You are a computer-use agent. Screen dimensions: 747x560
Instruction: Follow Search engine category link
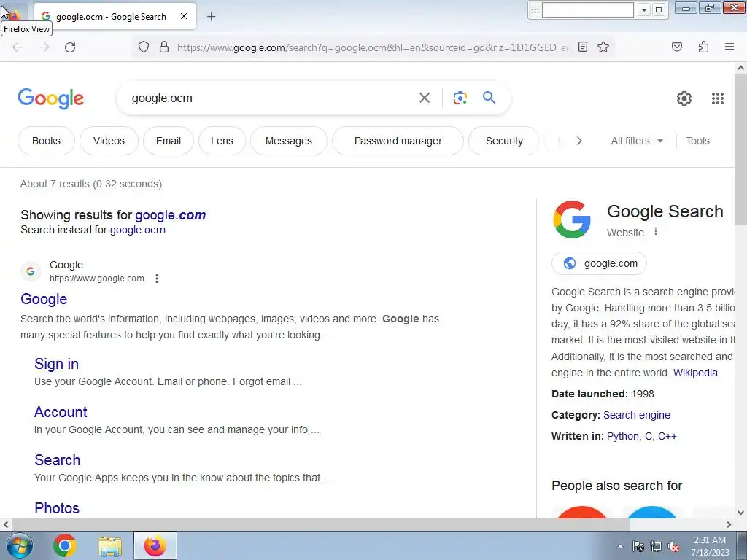636,415
